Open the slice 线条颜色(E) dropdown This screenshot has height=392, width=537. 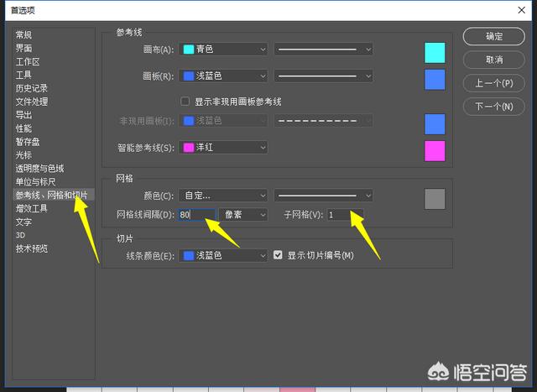(223, 256)
